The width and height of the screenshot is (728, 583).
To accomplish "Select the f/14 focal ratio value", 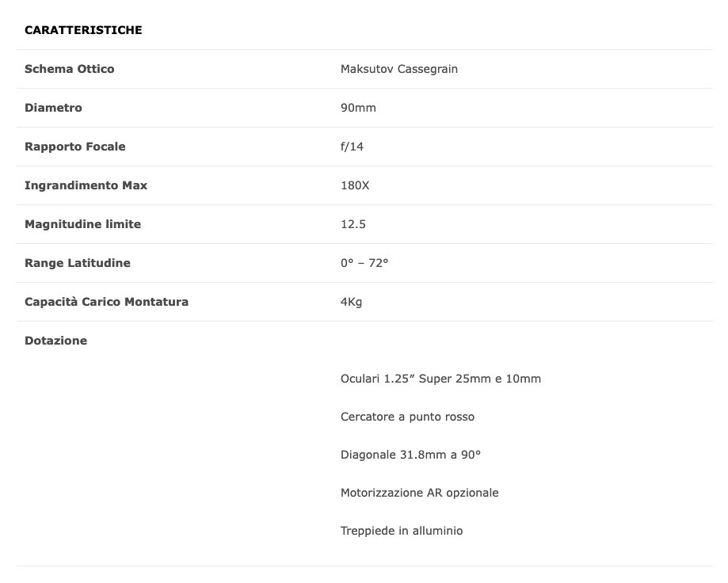I will tap(352, 147).
